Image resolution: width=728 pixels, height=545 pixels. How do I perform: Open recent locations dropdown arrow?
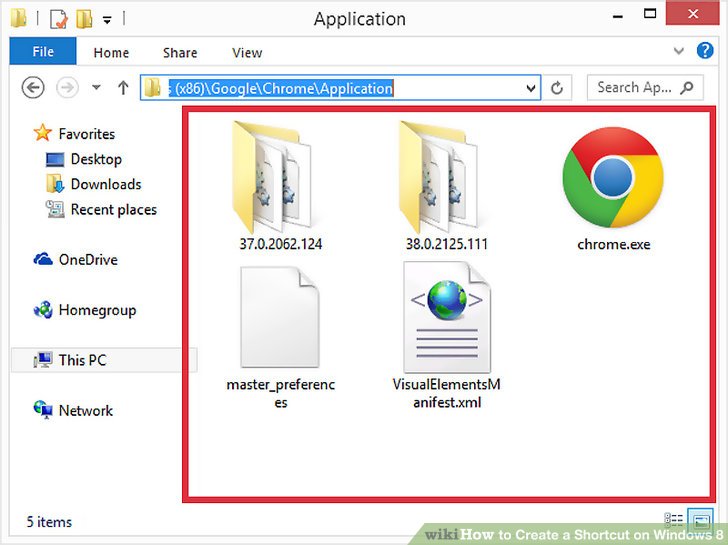pos(96,87)
